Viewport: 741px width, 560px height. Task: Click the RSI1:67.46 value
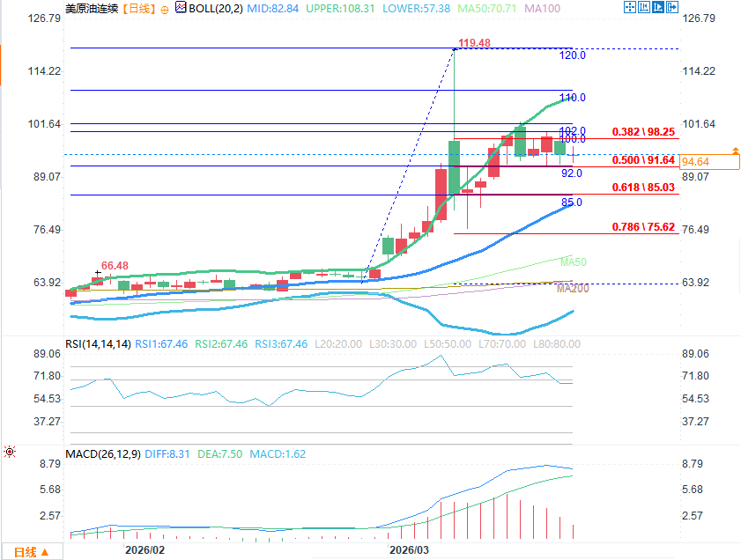pos(161,344)
